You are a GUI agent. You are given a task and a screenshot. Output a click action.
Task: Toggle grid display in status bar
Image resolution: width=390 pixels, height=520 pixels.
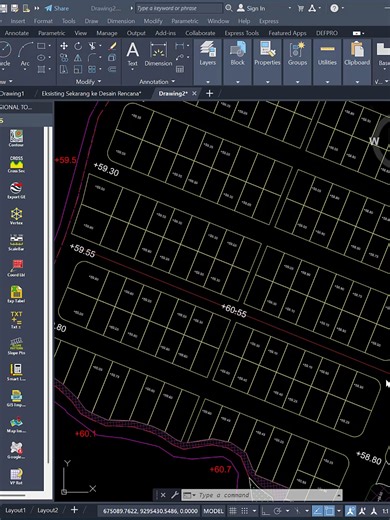233,511
